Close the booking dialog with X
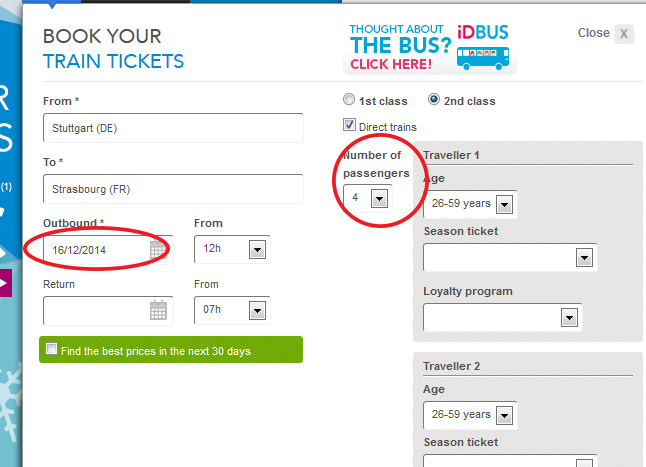646x467 pixels. point(624,34)
